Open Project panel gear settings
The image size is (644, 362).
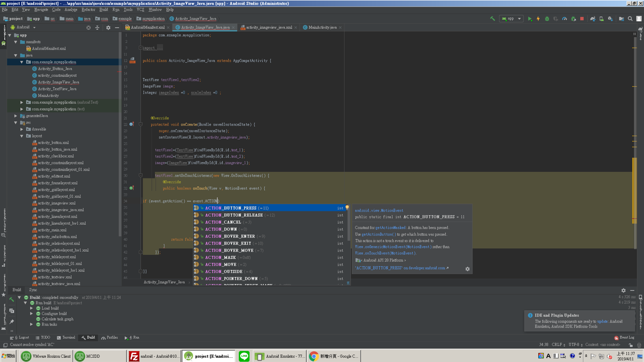108,27
